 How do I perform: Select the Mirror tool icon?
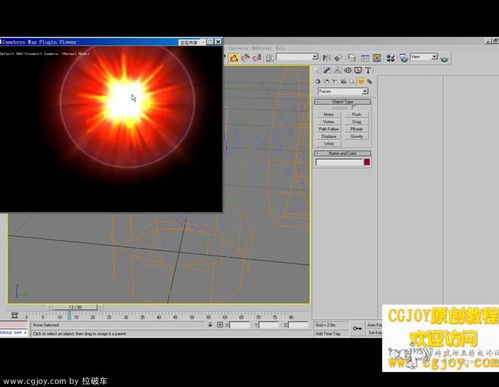point(326,58)
